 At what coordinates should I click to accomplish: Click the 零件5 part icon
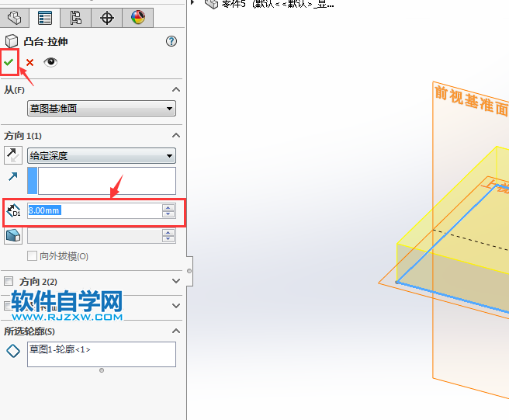pyautogui.click(x=211, y=4)
